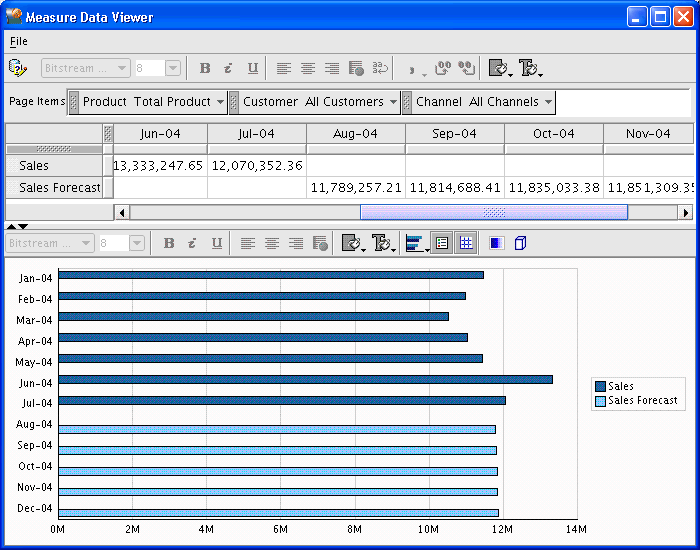The height and width of the screenshot is (550, 700).
Task: Click the light blue Sales Forecast legend swatch
Action: 600,401
